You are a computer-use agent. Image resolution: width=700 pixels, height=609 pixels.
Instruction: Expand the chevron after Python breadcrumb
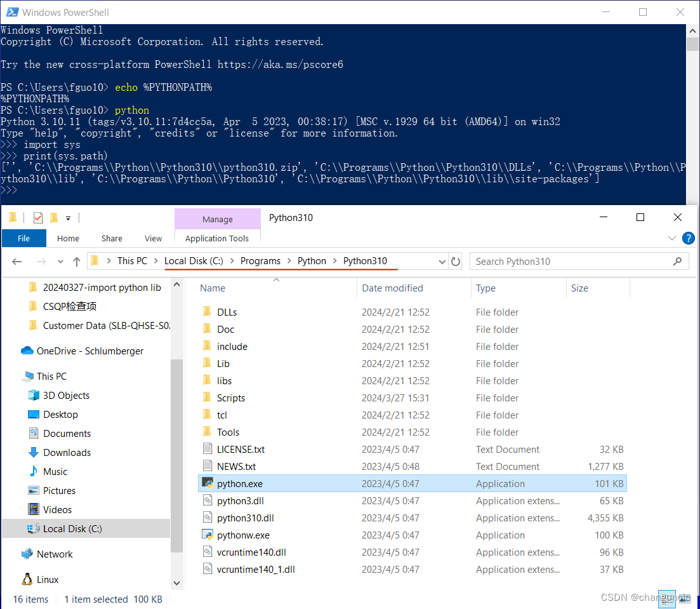(x=335, y=261)
